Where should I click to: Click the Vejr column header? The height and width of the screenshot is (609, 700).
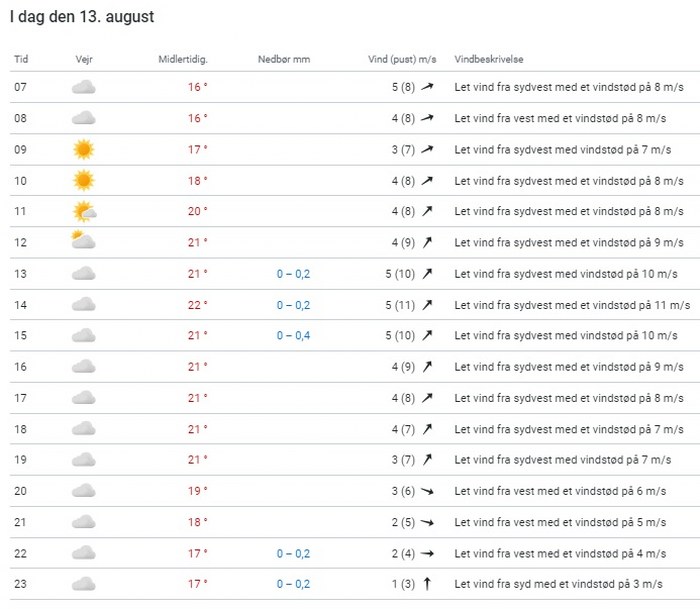(x=84, y=59)
